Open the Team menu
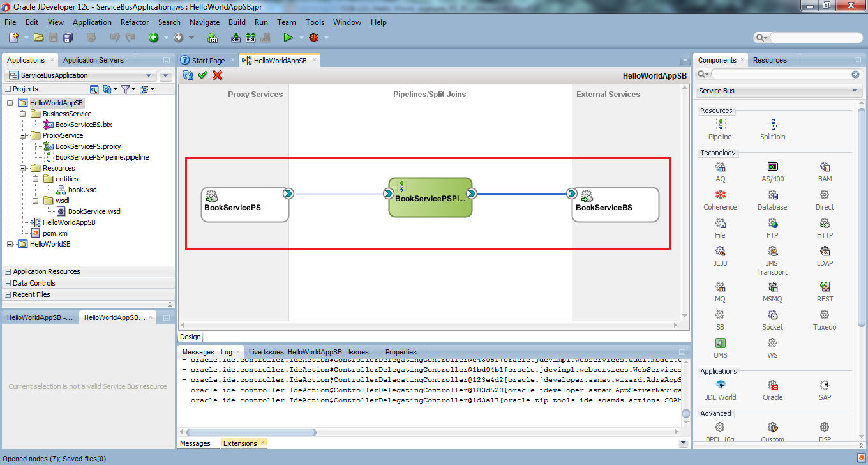Viewport: 868px width, 465px height. pyautogui.click(x=287, y=22)
